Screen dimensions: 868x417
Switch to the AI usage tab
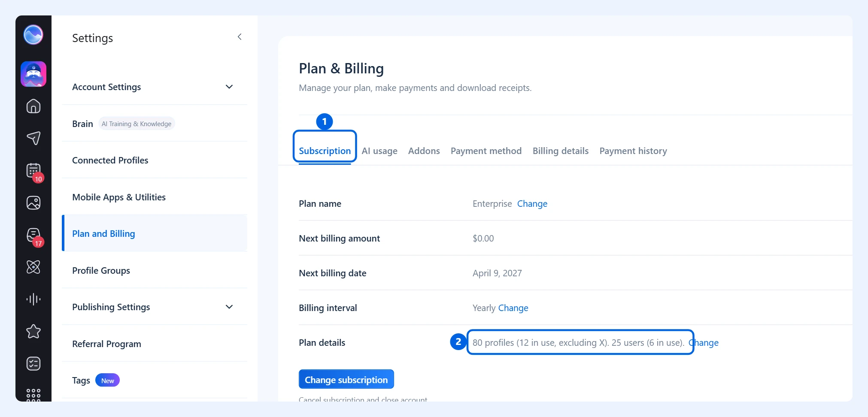point(379,151)
